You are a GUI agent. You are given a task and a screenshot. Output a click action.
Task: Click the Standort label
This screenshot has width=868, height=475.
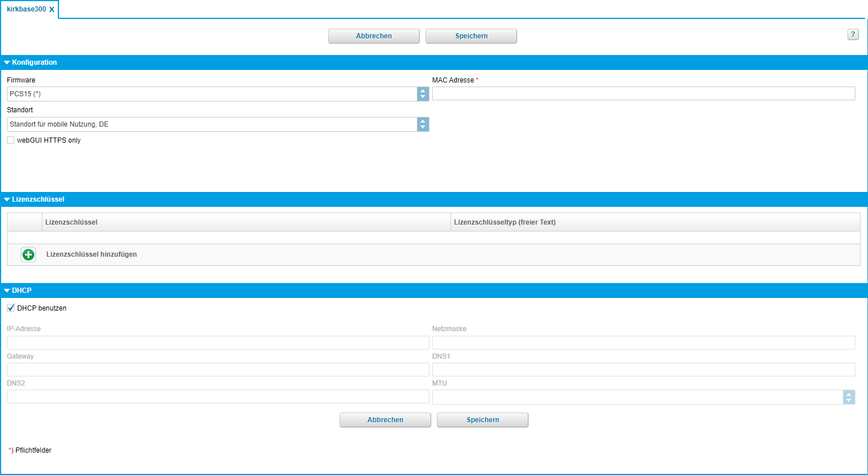20,110
